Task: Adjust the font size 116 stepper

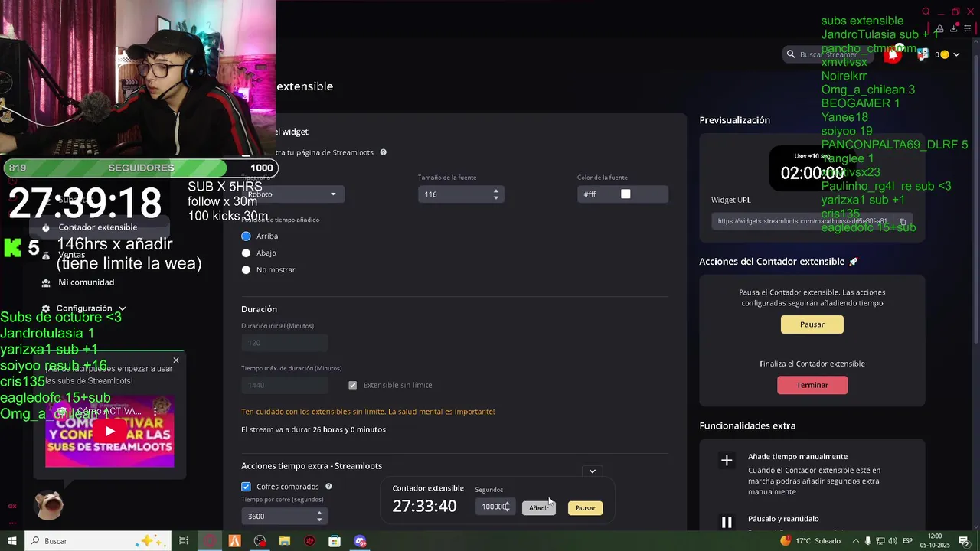Action: point(496,194)
